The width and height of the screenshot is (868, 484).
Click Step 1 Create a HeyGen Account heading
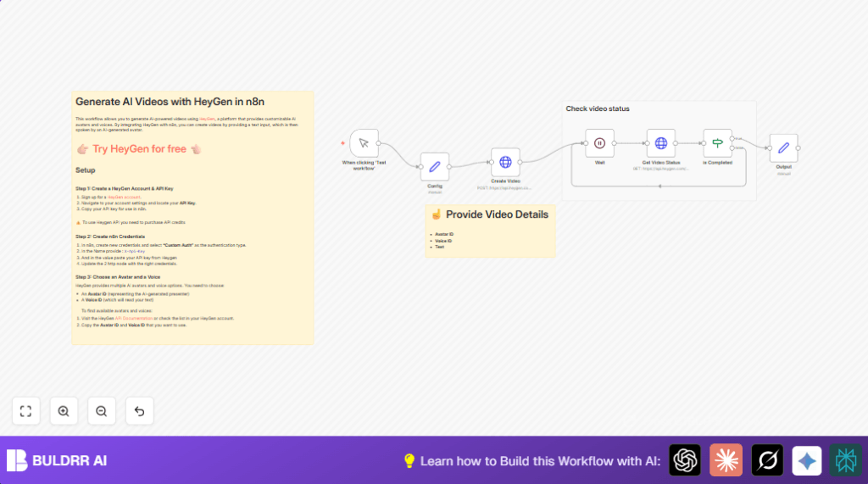[124, 189]
